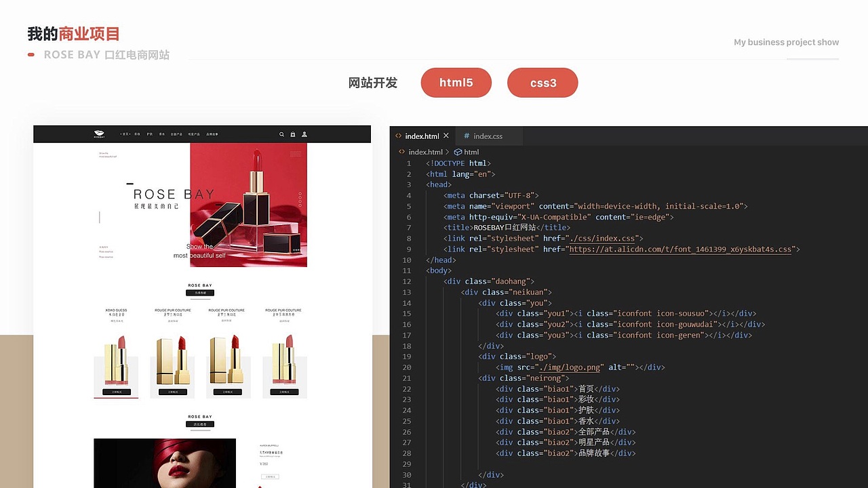Click the XOXO GUESS lipstick product image
This screenshot has height=488, width=868.
click(116, 361)
